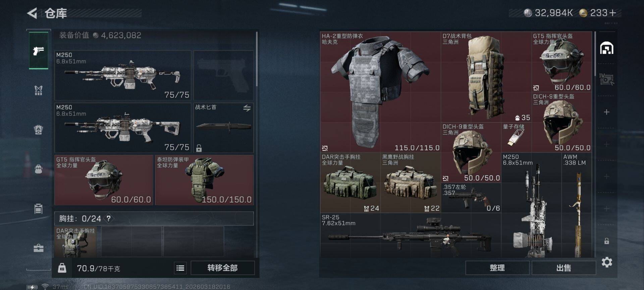This screenshot has height=290, width=644.
Task: Click the 出售 sell button
Action: [563, 268]
